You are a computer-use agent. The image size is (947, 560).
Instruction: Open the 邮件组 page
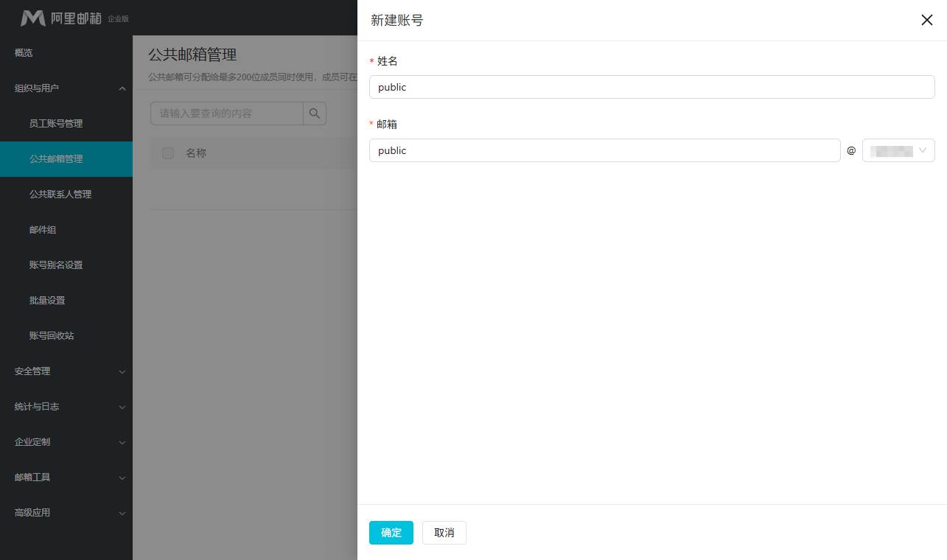[x=43, y=230]
